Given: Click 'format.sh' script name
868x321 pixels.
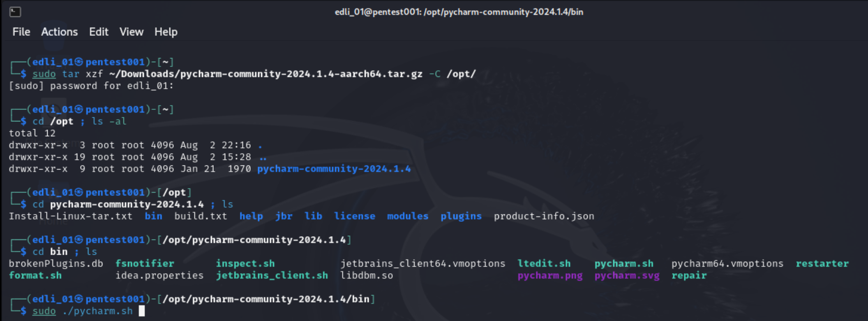Looking at the screenshot, I should click(35, 275).
